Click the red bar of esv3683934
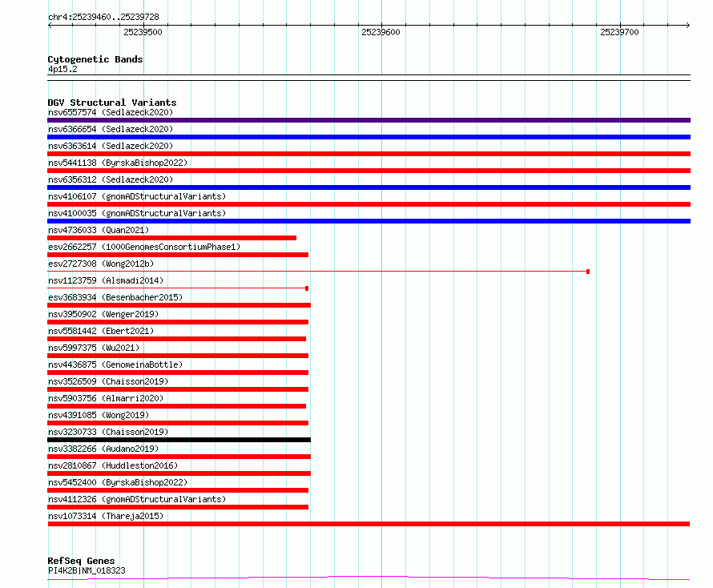The width and height of the screenshot is (713, 588). [x=179, y=305]
